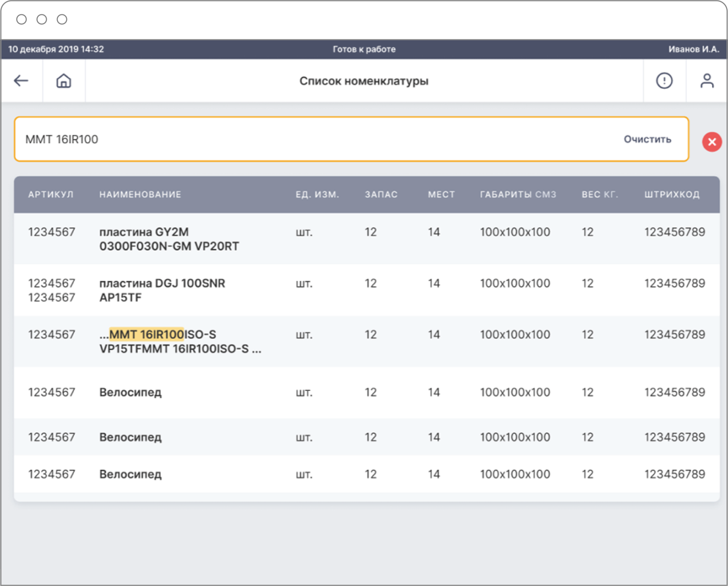Click the Штрихкод column header

point(672,194)
